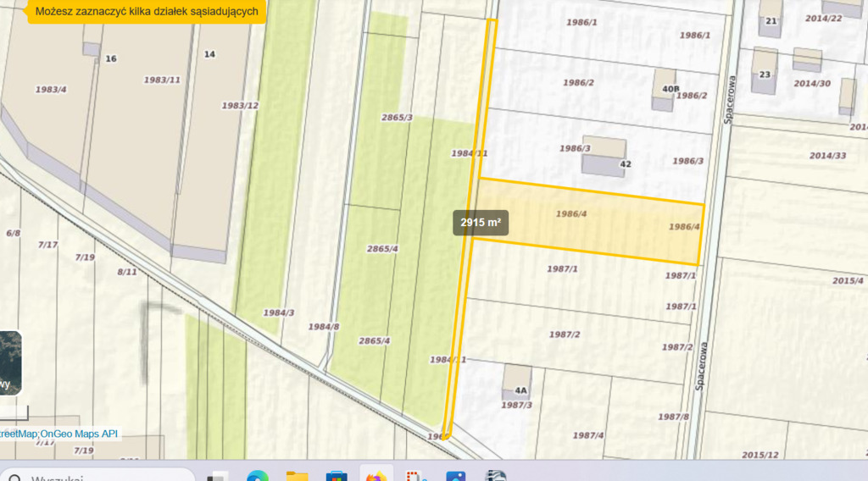
Task: Open Microsoft Edge from the taskbar
Action: [258, 476]
